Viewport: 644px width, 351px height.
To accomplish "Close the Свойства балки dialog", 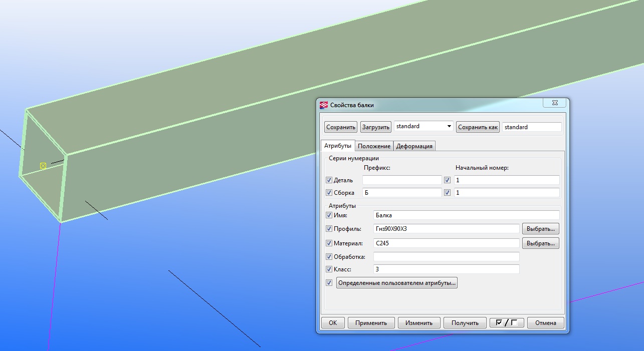I will click(x=554, y=103).
